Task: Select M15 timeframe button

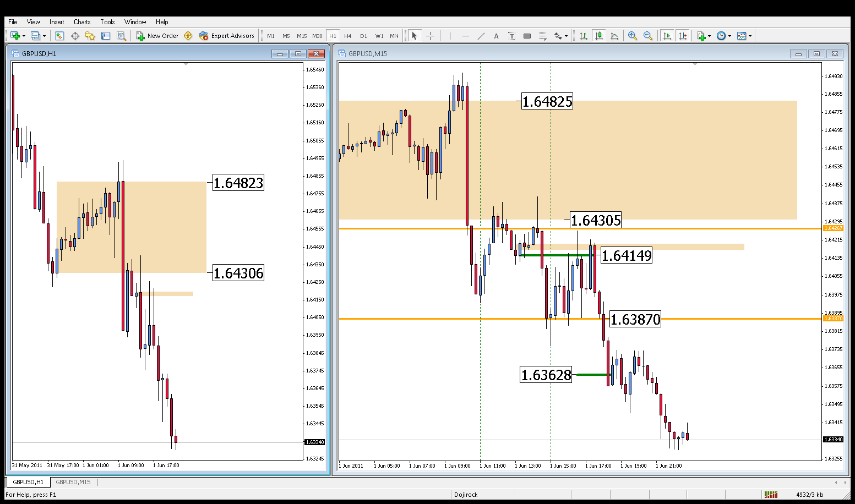Action: coord(302,36)
